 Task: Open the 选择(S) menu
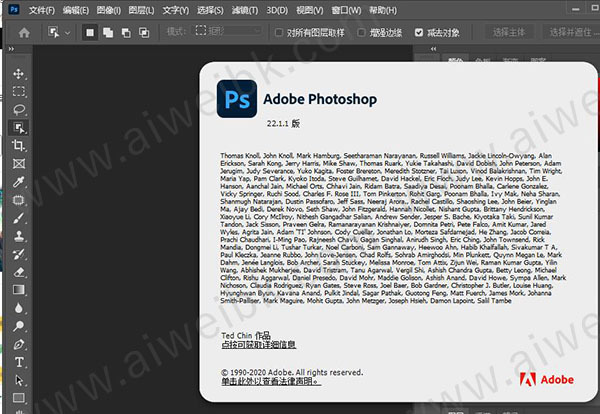pos(210,10)
